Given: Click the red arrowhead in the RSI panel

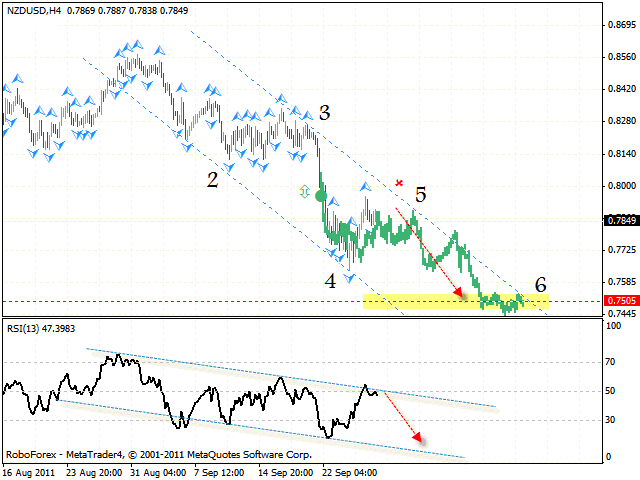Looking at the screenshot, I should [x=417, y=438].
